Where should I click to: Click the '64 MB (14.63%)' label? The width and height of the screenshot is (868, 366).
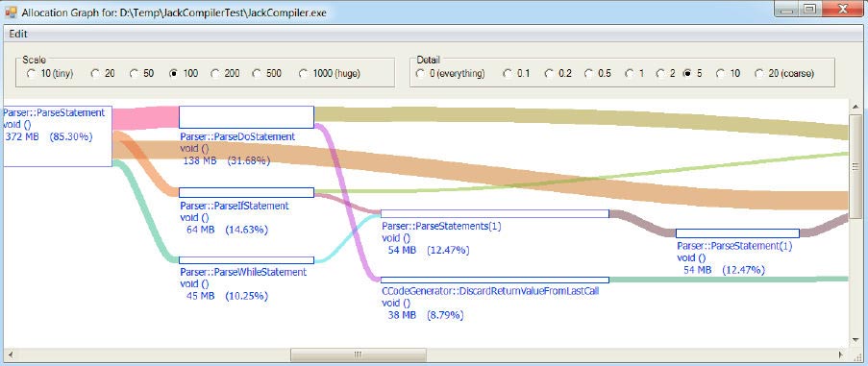[227, 230]
